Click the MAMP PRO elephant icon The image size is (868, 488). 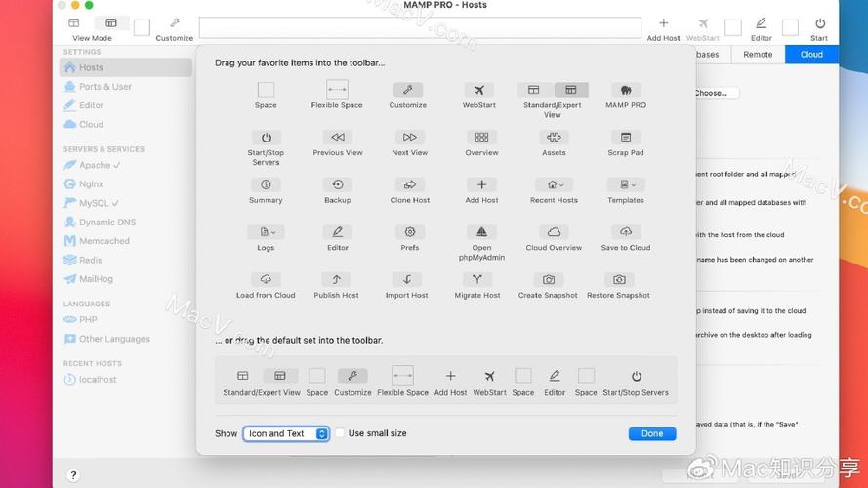(x=626, y=90)
